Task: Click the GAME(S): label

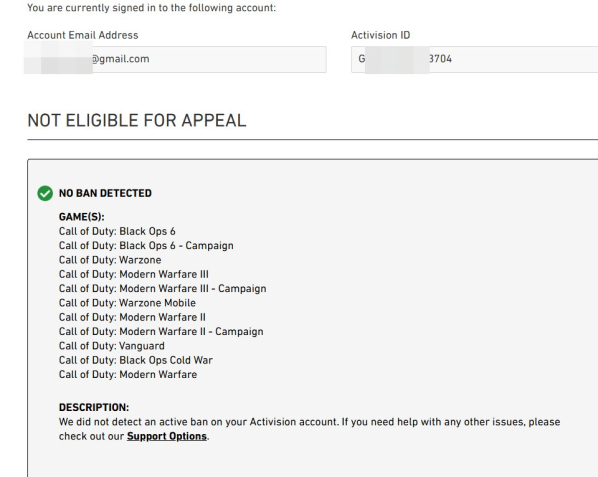Action: tap(82, 217)
